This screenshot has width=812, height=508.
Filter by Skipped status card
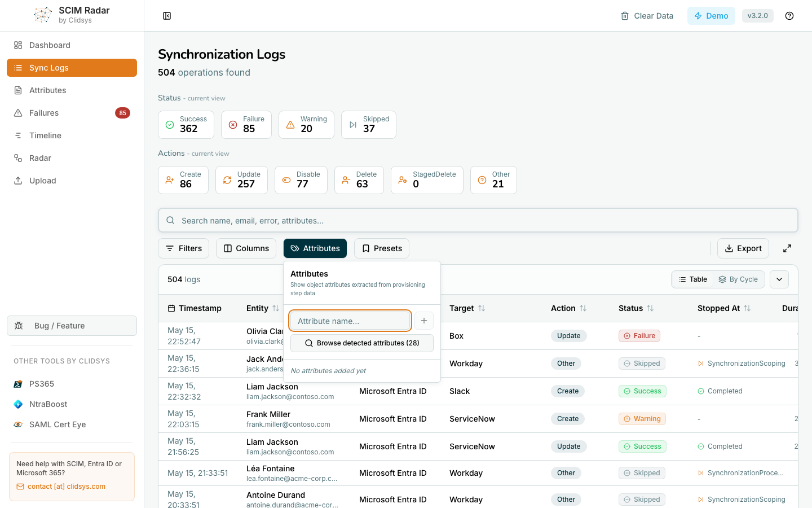[x=369, y=125]
